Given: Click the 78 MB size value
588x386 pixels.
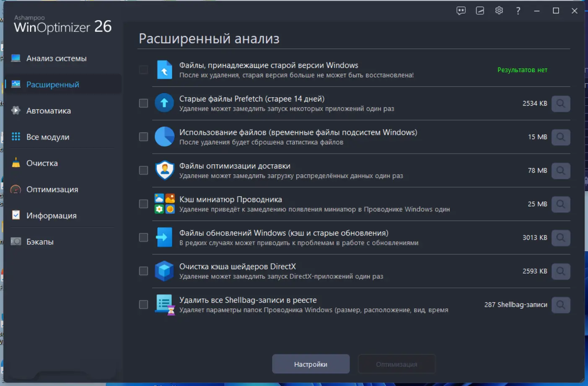Looking at the screenshot, I should tap(537, 171).
